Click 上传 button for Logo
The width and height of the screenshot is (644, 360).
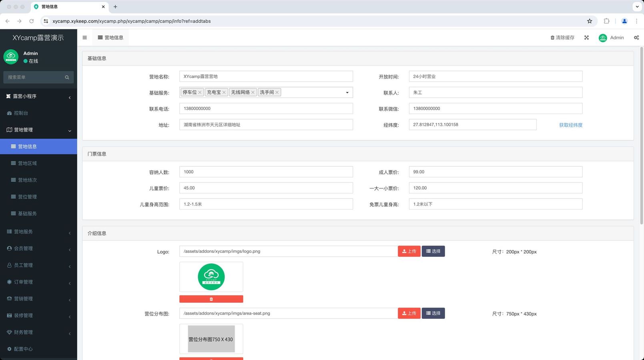pos(409,251)
